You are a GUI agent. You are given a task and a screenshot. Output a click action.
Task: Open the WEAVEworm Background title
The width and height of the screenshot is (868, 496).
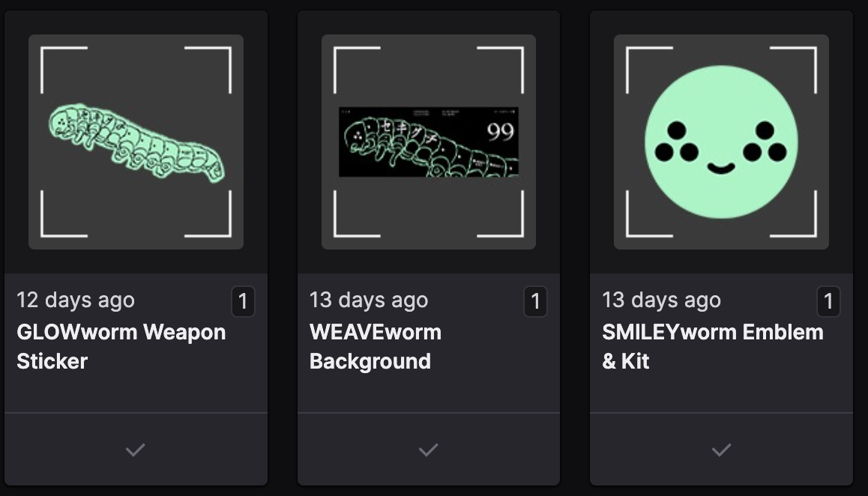(x=375, y=346)
